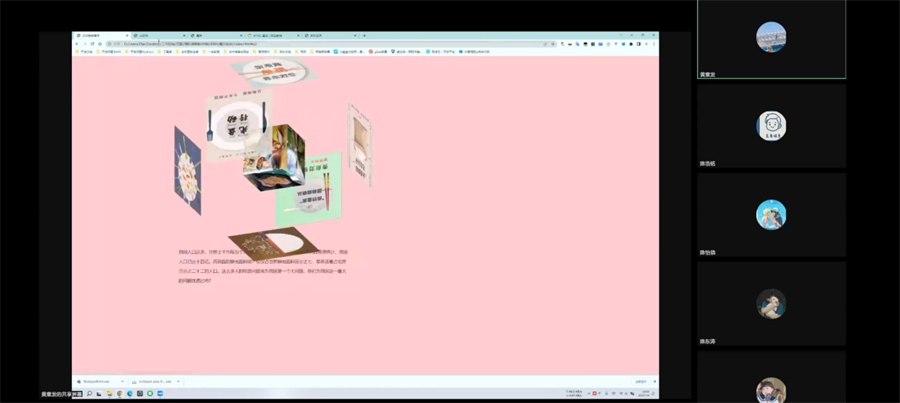The width and height of the screenshot is (900, 403).
Task: Click the show all downloads link
Action: tap(641, 381)
